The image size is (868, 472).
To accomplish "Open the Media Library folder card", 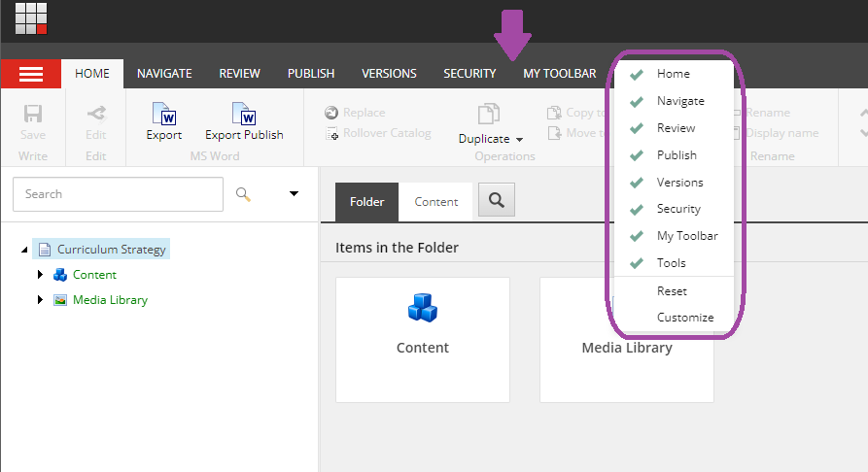I will (x=627, y=340).
